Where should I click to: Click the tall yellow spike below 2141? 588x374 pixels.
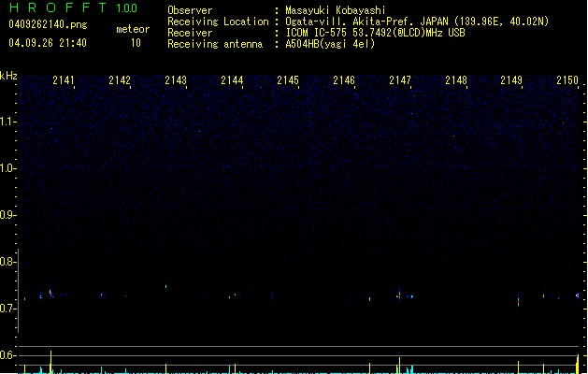51,362
